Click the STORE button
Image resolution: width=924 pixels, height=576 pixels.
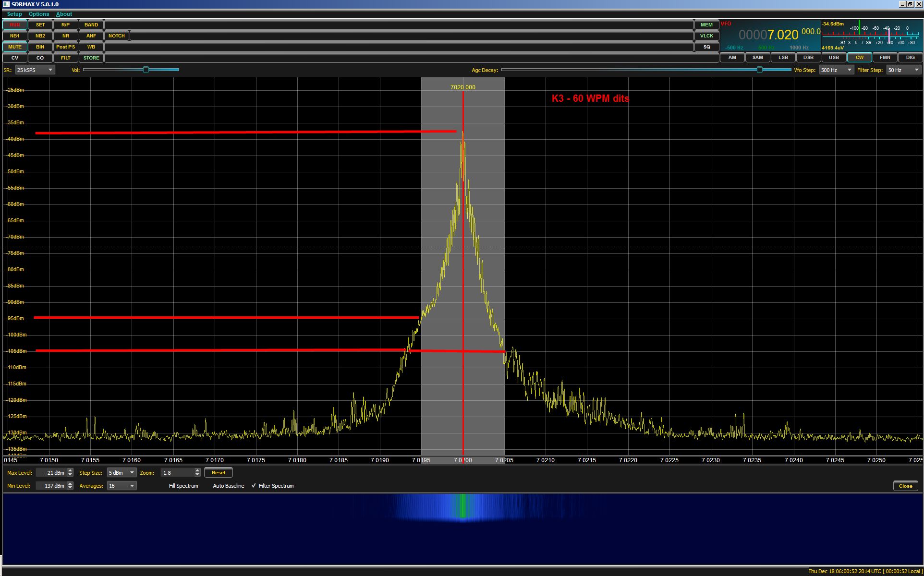91,58
